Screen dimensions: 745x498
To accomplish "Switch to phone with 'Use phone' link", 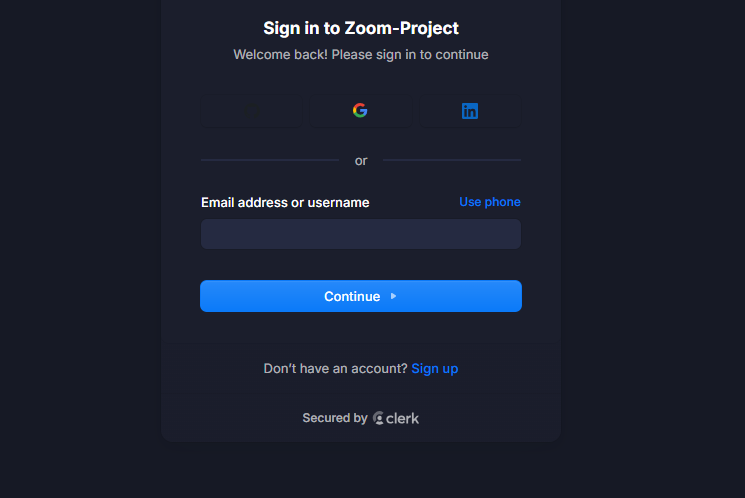I will click(x=490, y=202).
